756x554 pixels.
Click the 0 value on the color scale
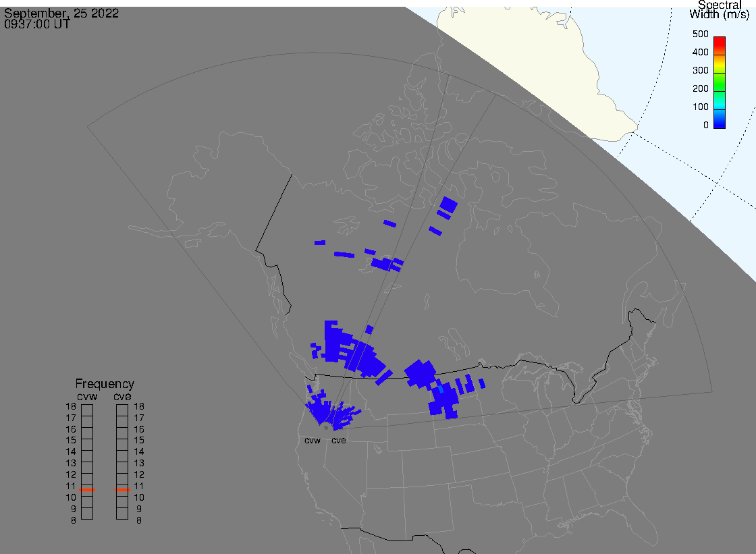(706, 126)
